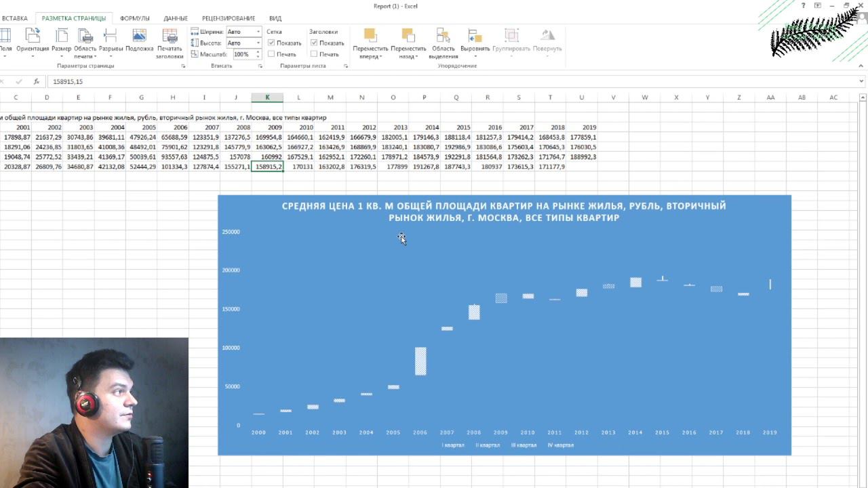
Task: Select the РАЗМЕТКА СТРАНИЦЫ tab
Action: (x=73, y=18)
